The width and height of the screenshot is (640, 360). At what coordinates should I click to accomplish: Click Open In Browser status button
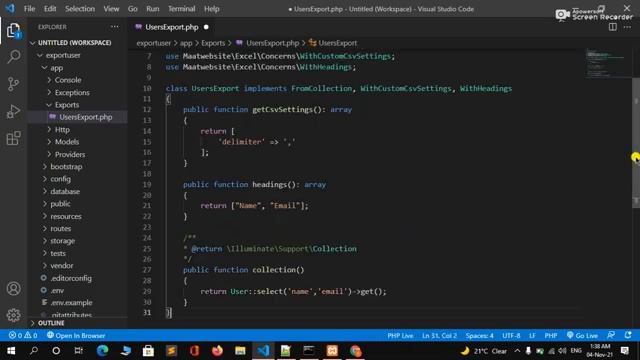(x=76, y=336)
